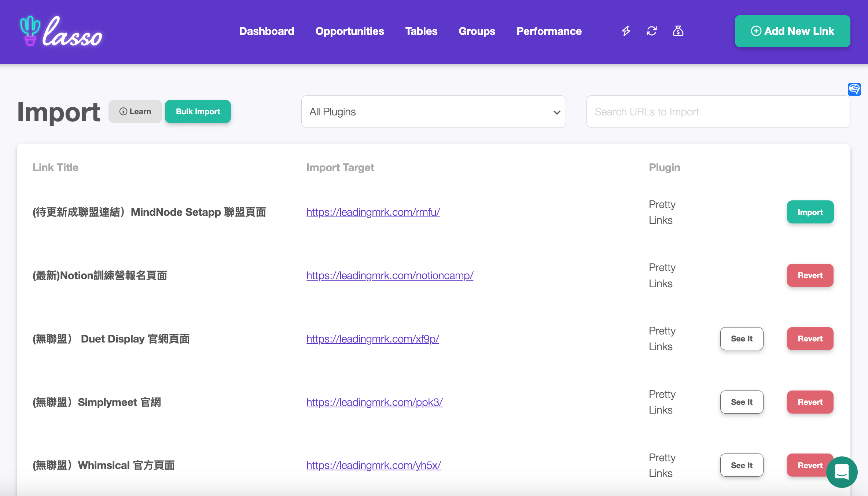The image size is (868, 496).
Task: Click the refresh sync icon in header
Action: (652, 31)
